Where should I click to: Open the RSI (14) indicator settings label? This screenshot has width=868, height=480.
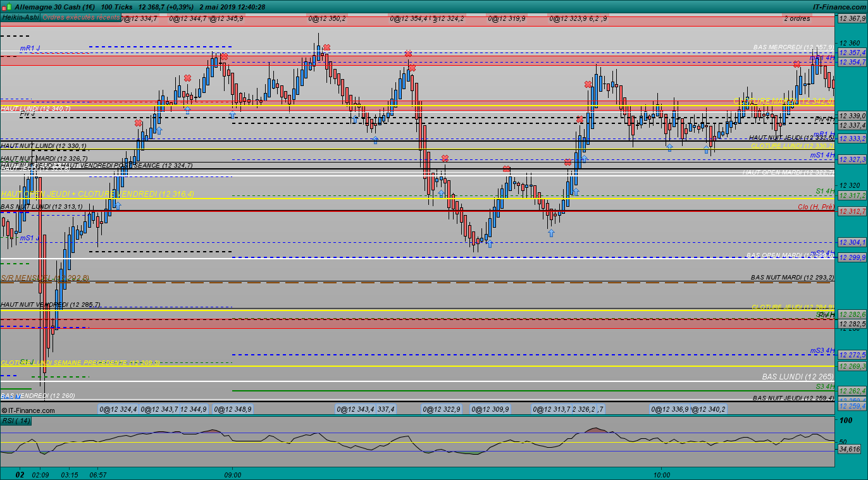pos(16,421)
